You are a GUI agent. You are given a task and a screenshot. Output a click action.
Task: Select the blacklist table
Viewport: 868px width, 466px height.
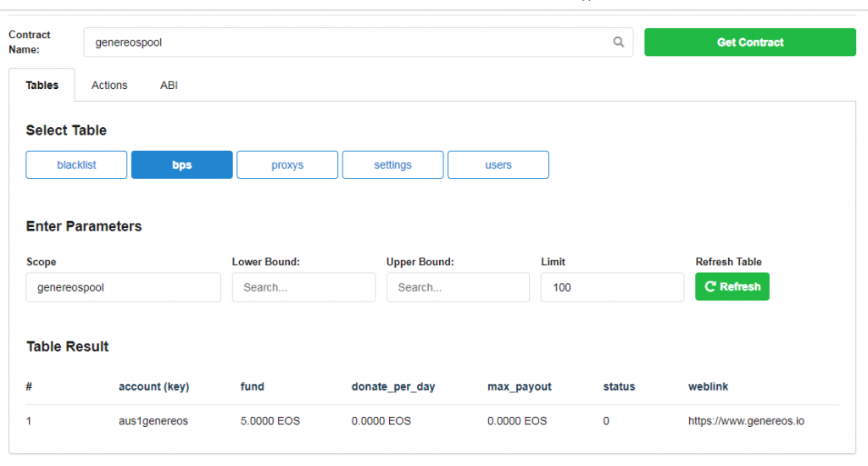(x=76, y=165)
